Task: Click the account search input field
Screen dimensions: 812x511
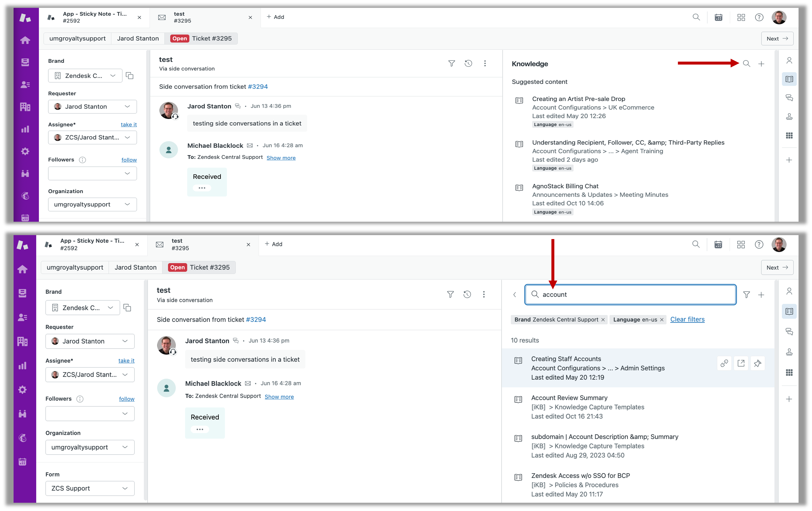Action: 630,294
